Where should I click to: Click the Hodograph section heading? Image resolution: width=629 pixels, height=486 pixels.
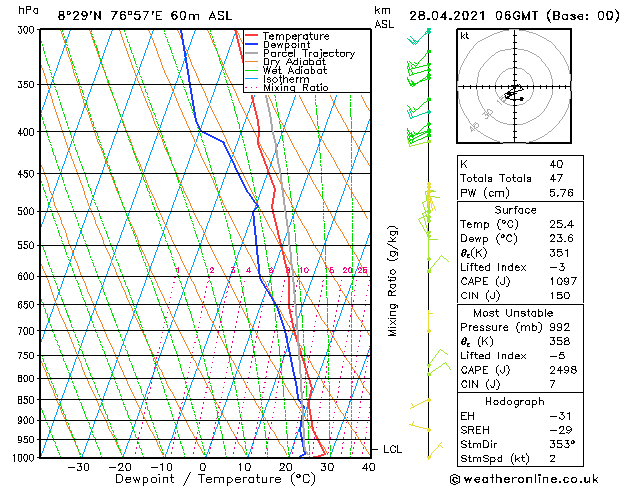click(515, 402)
